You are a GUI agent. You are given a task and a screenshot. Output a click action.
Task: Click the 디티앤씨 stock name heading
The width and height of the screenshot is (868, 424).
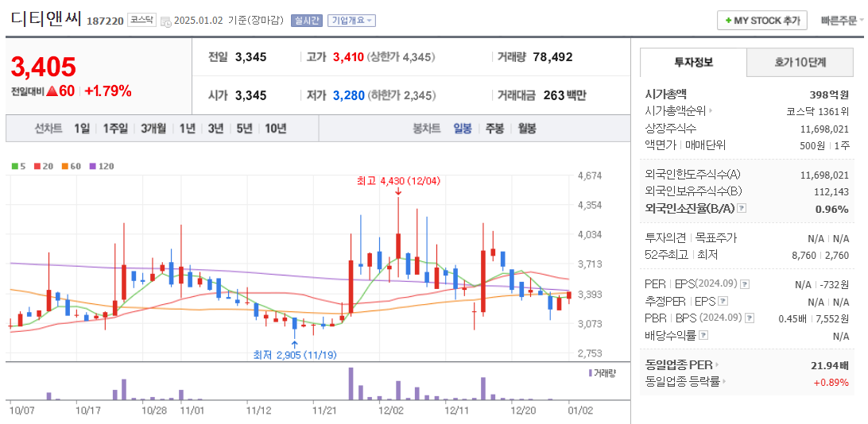coord(45,20)
